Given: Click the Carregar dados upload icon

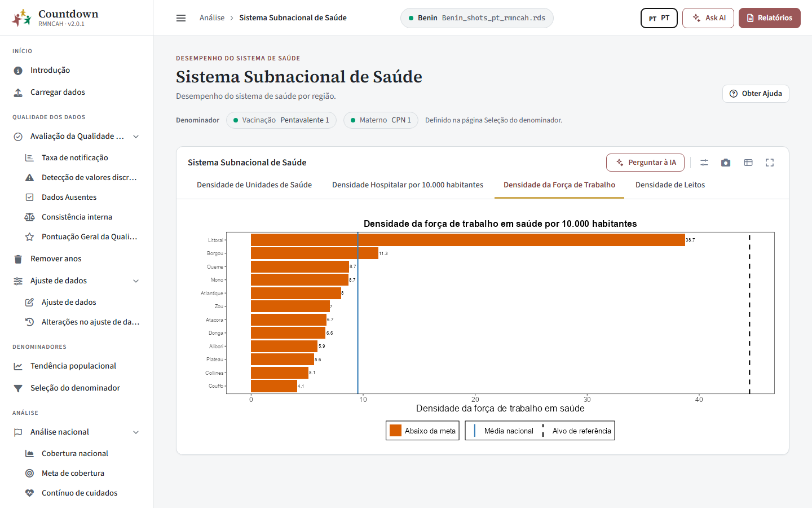Looking at the screenshot, I should [x=18, y=93].
